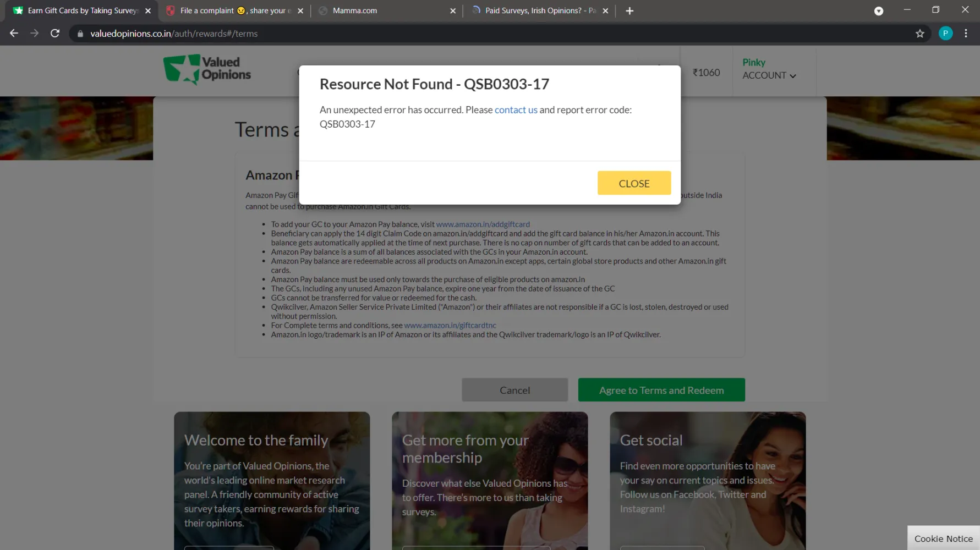Viewport: 980px width, 550px height.
Task: Open the Chrome profile avatar
Action: 945,34
